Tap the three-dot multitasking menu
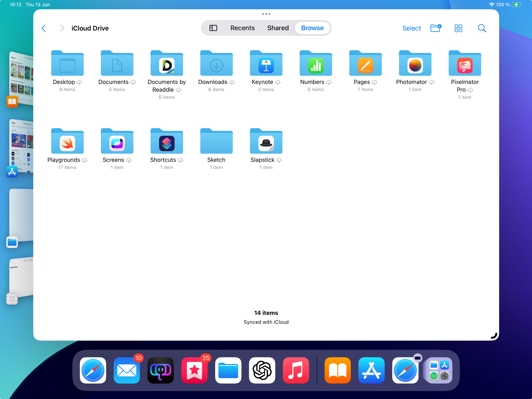This screenshot has width=532, height=399. pos(266,14)
